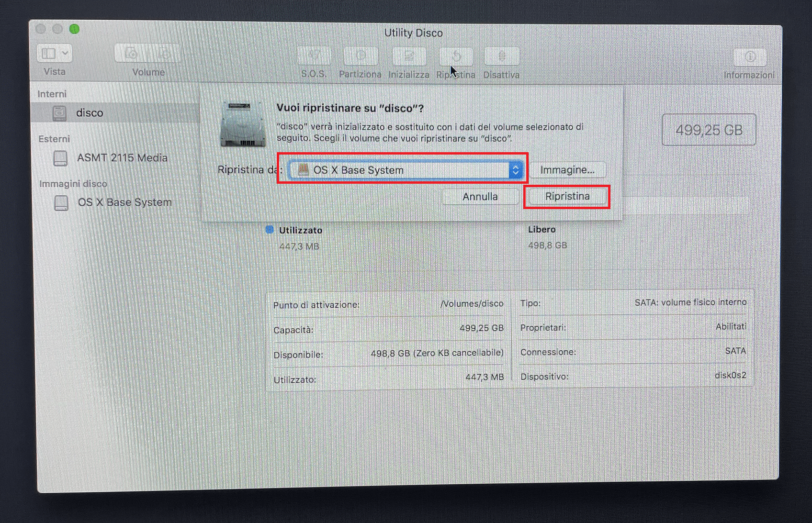
Task: Click the 499,25 GB capacity box
Action: (709, 130)
